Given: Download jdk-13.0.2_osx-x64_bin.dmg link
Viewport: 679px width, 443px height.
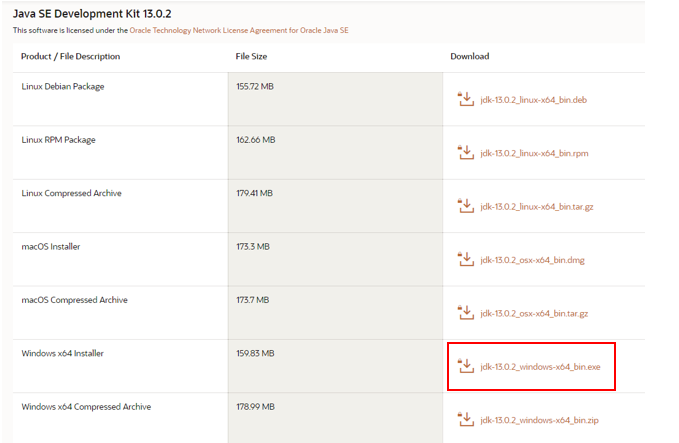Looking at the screenshot, I should click(x=533, y=260).
